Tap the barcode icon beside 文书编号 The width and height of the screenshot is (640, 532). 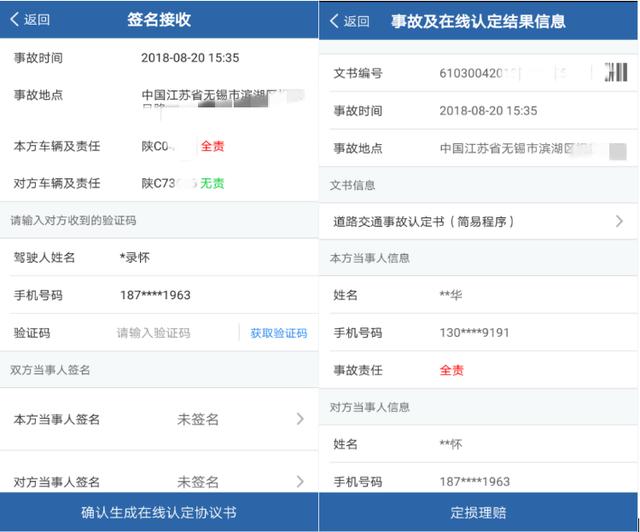point(613,73)
